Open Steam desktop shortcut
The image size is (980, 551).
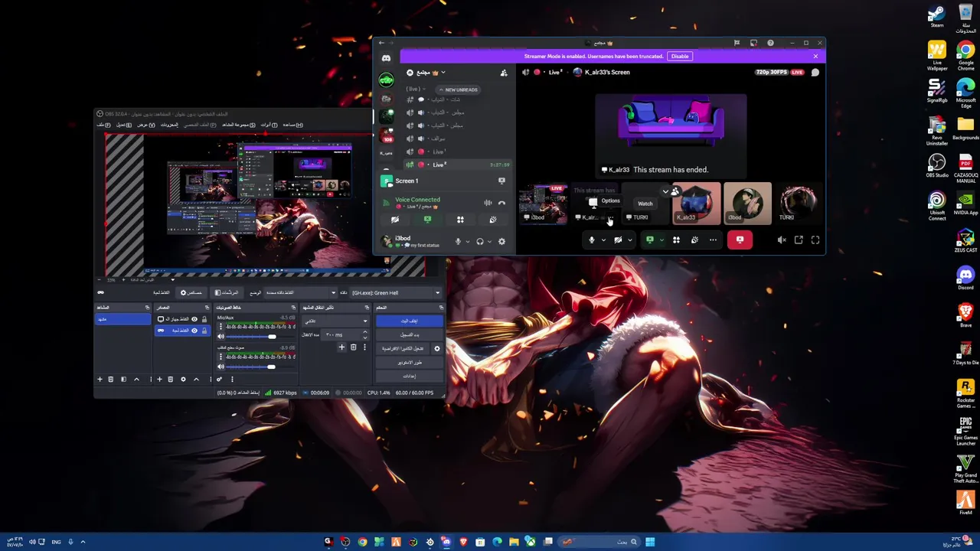pos(937,17)
